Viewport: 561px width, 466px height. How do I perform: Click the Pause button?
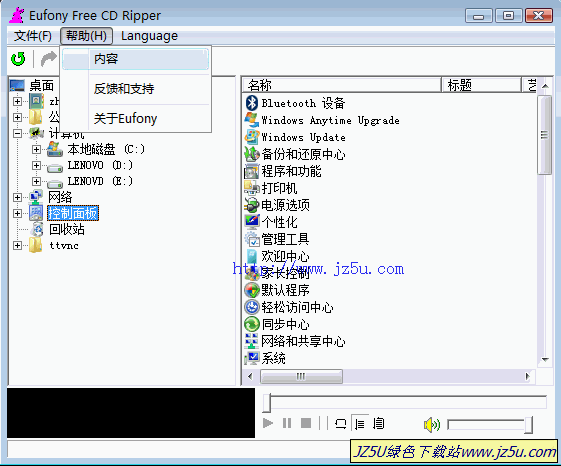(x=287, y=423)
